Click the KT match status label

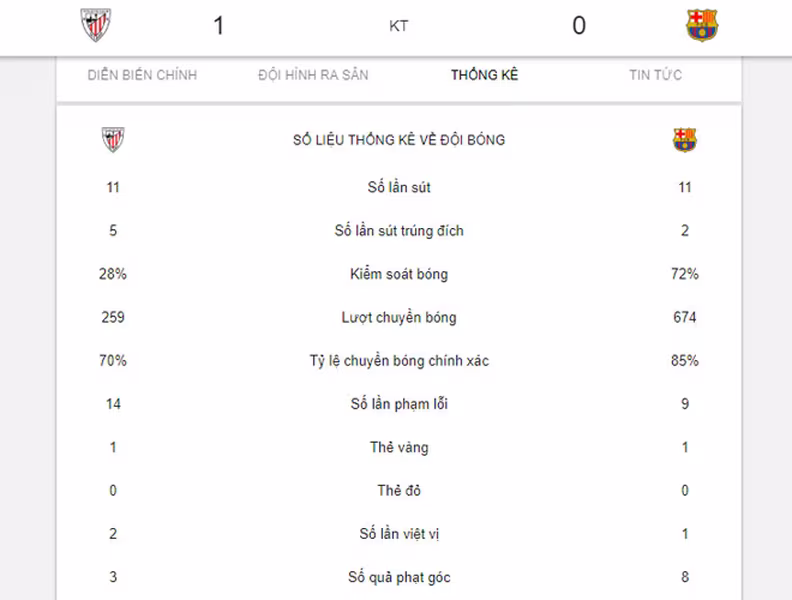pyautogui.click(x=399, y=26)
